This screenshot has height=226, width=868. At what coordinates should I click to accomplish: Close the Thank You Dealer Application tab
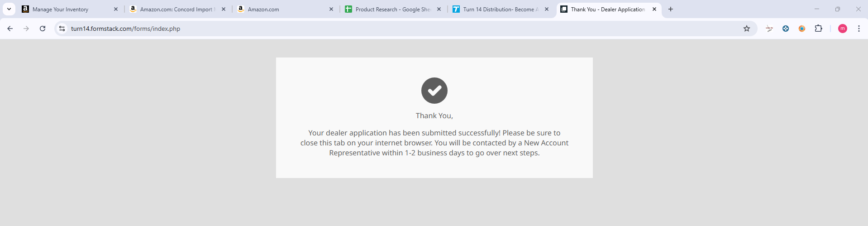[654, 9]
